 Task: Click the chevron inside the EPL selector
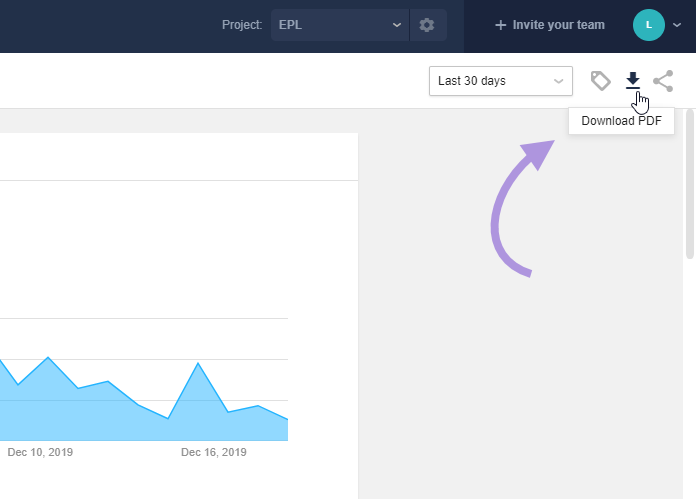[397, 25]
